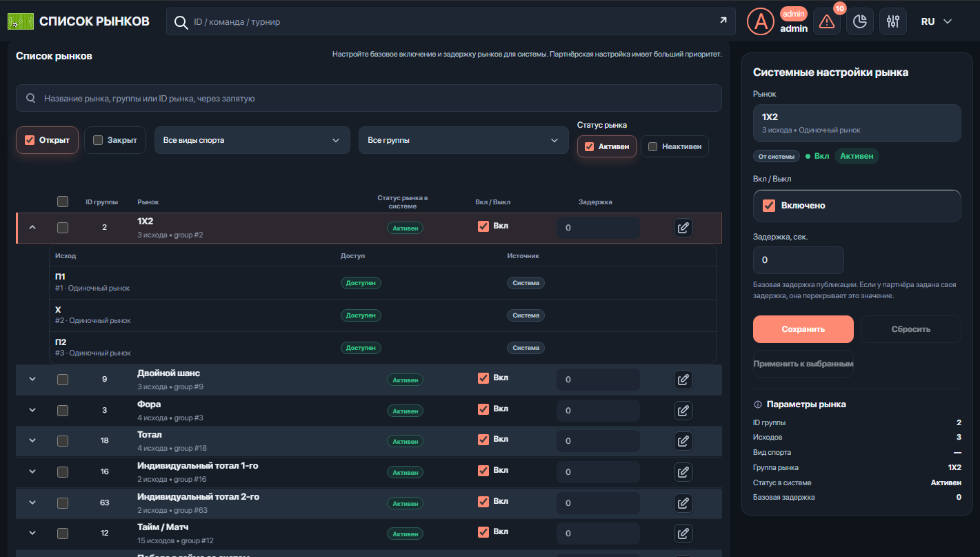The height and width of the screenshot is (557, 980).
Task: Select the 1X2 row checkbox
Action: (x=63, y=227)
